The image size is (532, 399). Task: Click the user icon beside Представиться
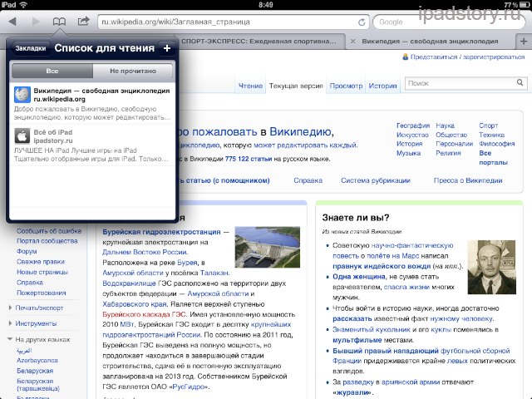click(x=405, y=57)
